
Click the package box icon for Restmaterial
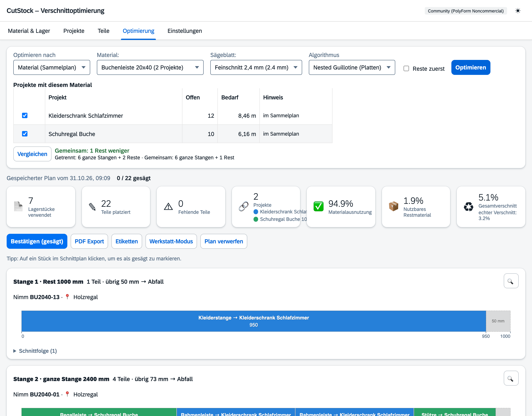(393, 207)
